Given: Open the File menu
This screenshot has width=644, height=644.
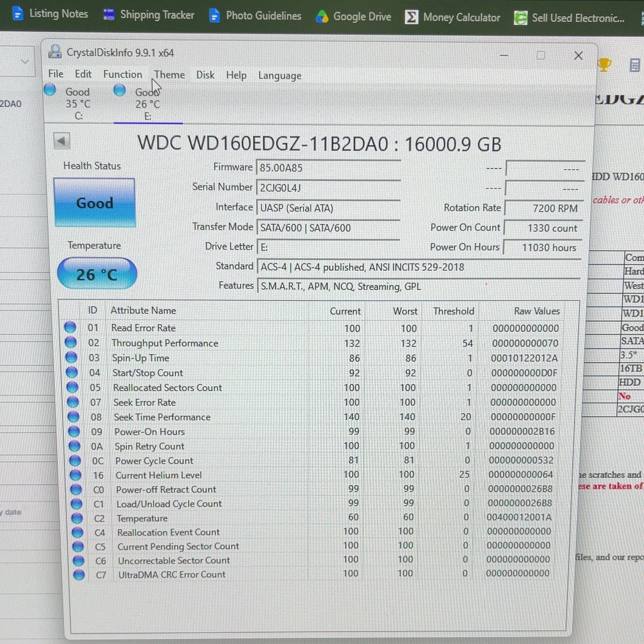Looking at the screenshot, I should 56,74.
